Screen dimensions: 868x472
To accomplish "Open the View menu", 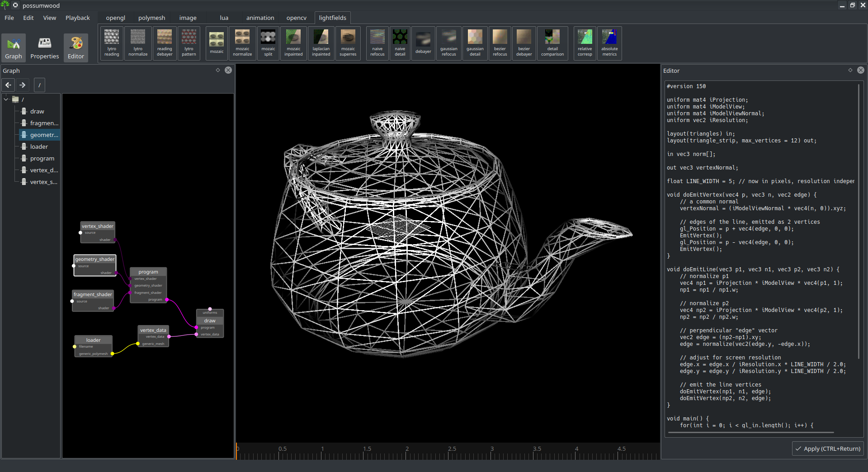I will pyautogui.click(x=50, y=18).
